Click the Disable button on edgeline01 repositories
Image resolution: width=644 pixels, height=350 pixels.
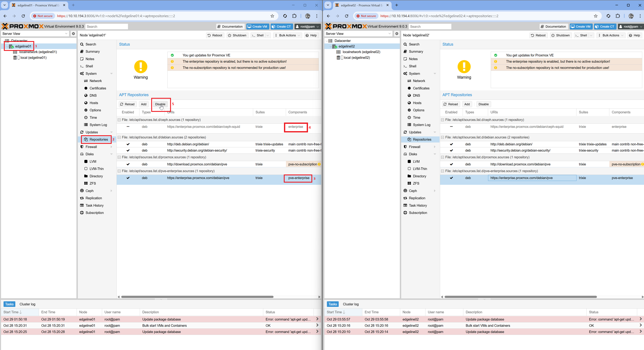coord(160,104)
